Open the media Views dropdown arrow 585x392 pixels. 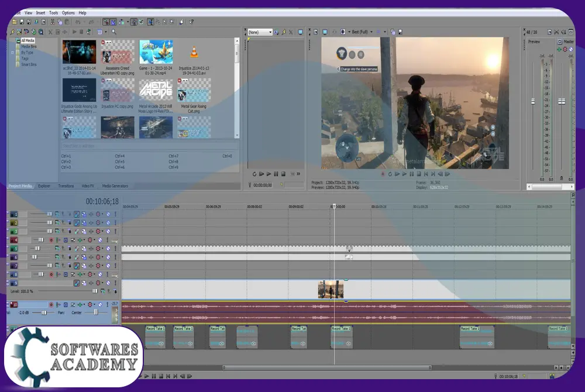click(106, 32)
